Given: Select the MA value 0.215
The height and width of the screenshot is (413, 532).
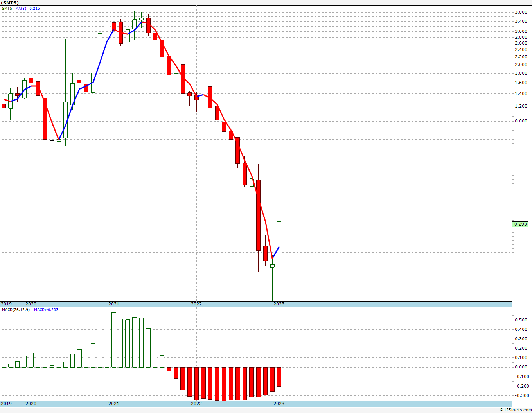Looking at the screenshot, I should (35, 8).
